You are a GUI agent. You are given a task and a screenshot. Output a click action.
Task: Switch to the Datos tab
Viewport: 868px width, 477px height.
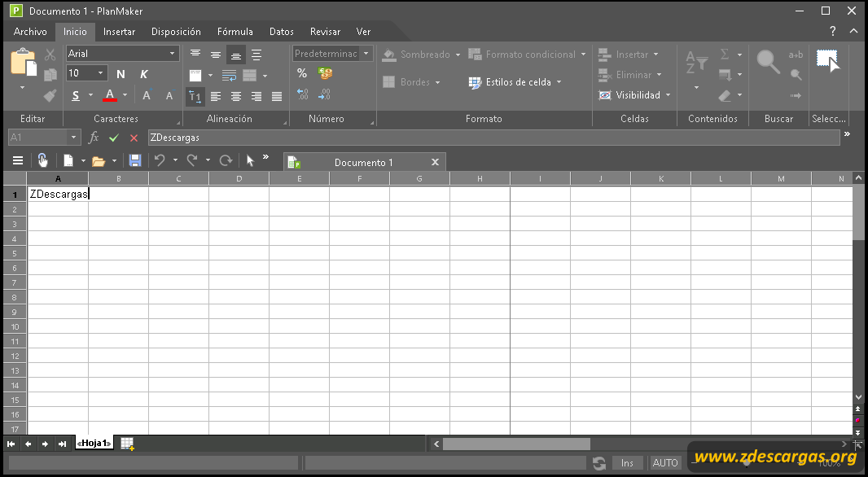[282, 32]
